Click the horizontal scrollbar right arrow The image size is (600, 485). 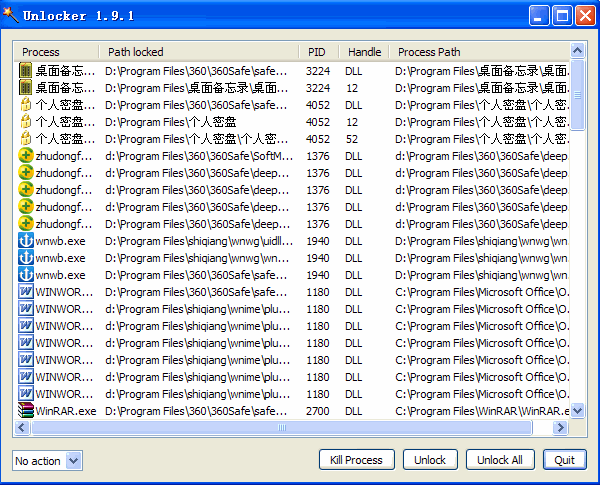click(x=561, y=427)
